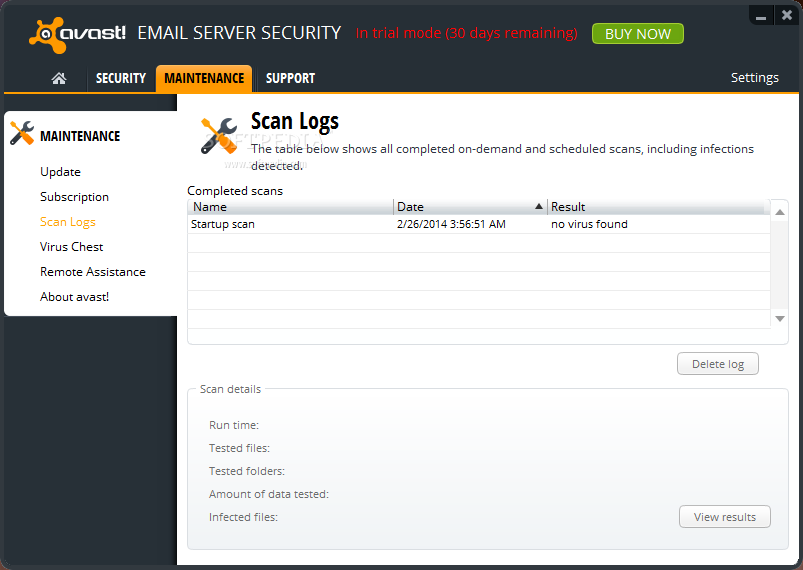The height and width of the screenshot is (570, 803).
Task: Open Virus Chest in the sidebar
Action: [72, 247]
